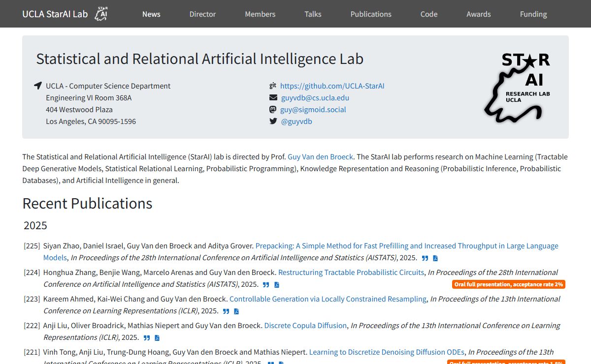The width and height of the screenshot is (591, 364).
Task: Click the envelope email icon
Action: (x=273, y=97)
